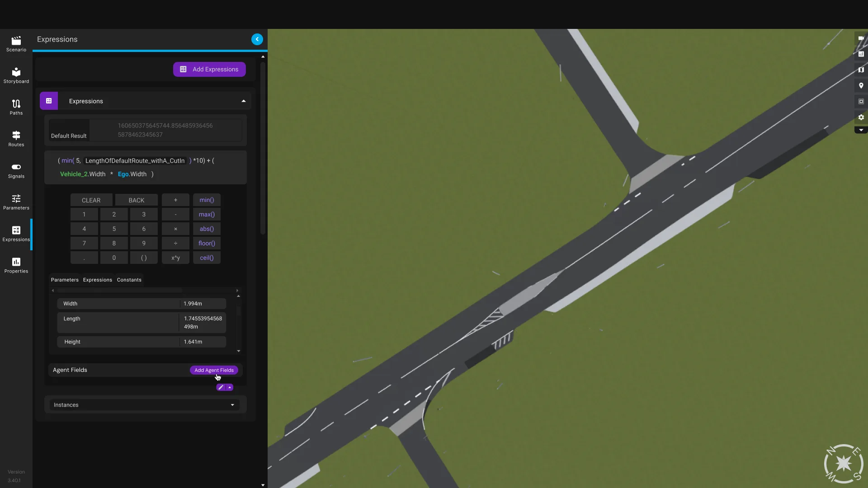Click the multiply operator key
The width and height of the screenshot is (868, 488).
[x=175, y=229]
